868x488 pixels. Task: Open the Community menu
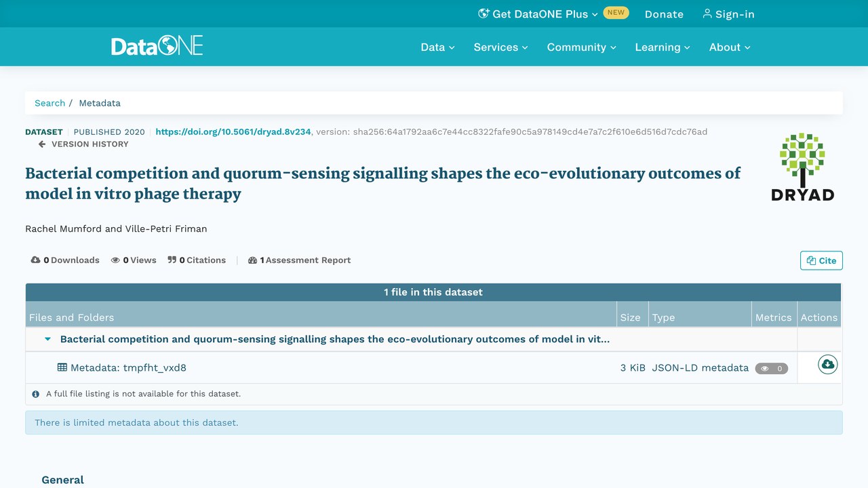(x=581, y=47)
